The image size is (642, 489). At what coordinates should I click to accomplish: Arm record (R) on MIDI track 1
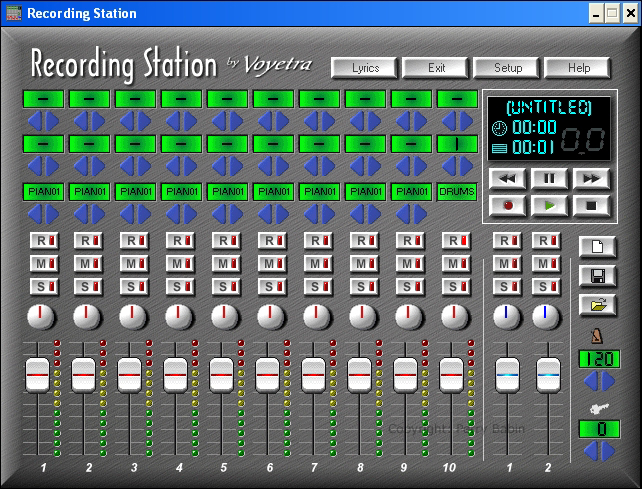pos(44,241)
